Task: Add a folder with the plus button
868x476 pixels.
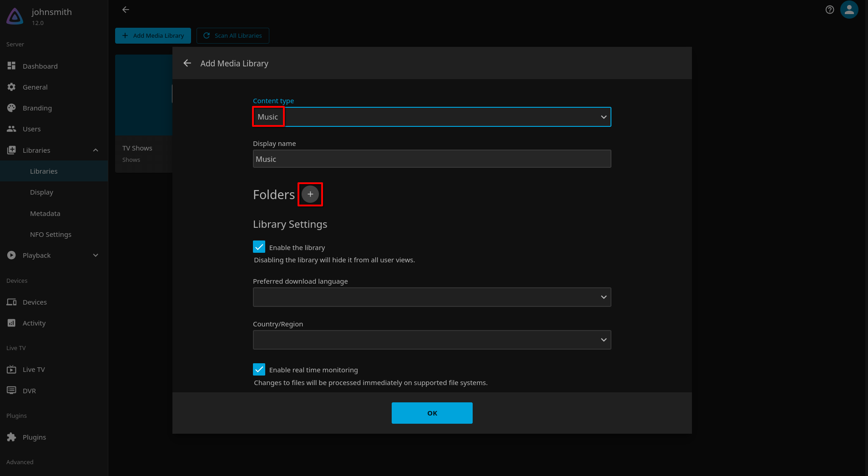Action: (x=310, y=194)
